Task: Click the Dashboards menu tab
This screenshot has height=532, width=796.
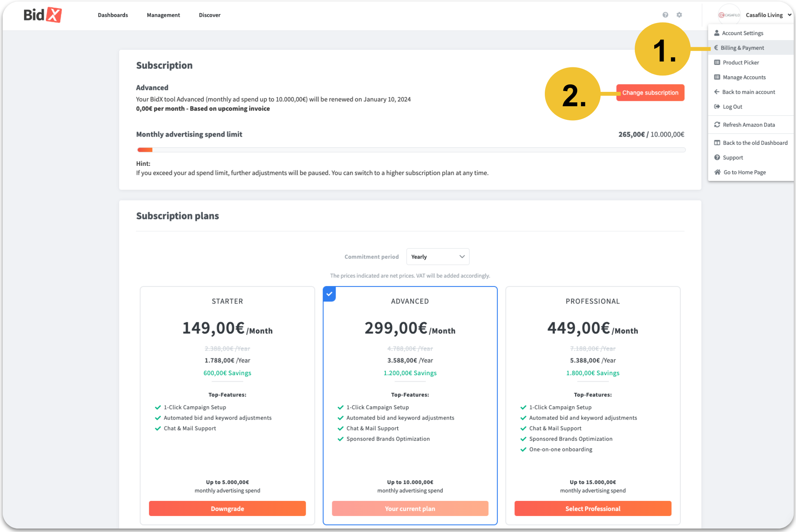Action: [x=113, y=15]
